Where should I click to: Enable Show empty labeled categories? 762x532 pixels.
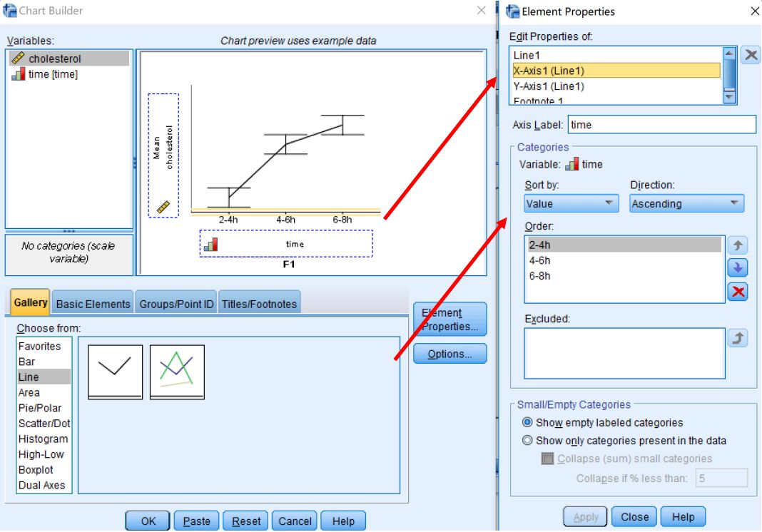pyautogui.click(x=527, y=422)
